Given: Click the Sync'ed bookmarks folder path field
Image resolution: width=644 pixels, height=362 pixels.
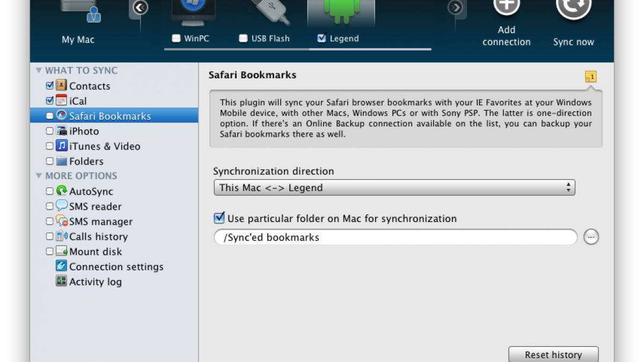Looking at the screenshot, I should click(x=396, y=237).
